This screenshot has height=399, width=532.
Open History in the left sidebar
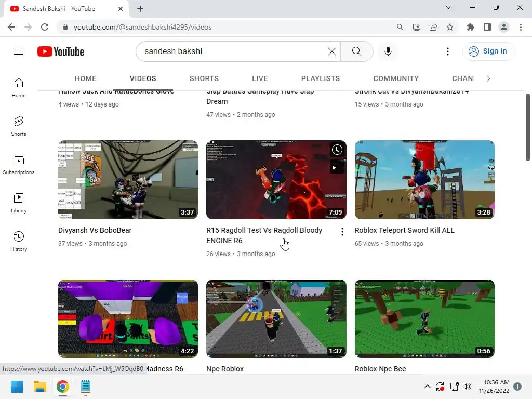(19, 241)
